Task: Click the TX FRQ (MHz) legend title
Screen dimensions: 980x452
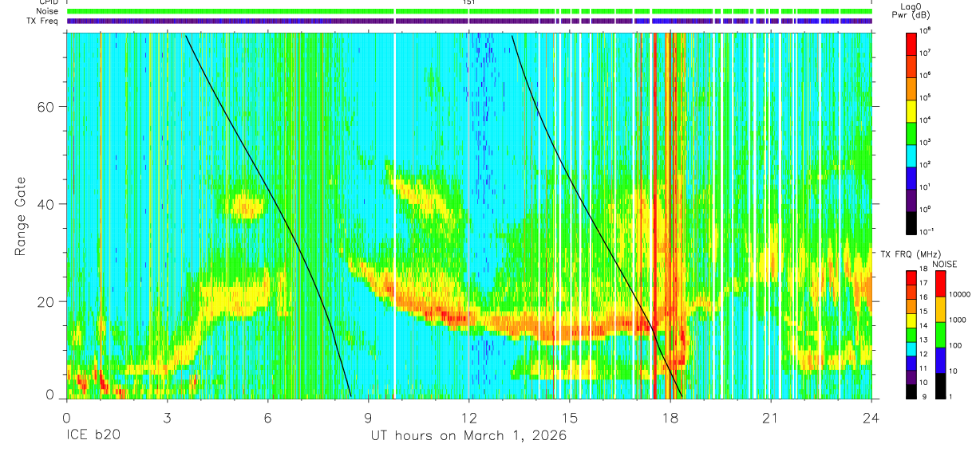Action: click(909, 254)
